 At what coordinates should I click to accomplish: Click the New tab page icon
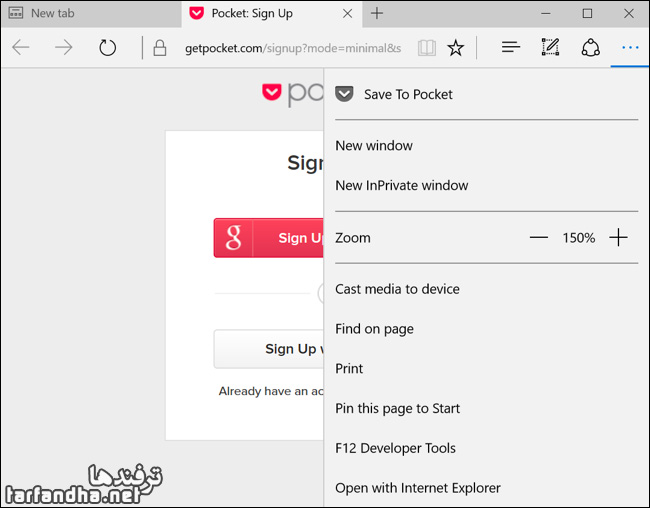[x=16, y=13]
